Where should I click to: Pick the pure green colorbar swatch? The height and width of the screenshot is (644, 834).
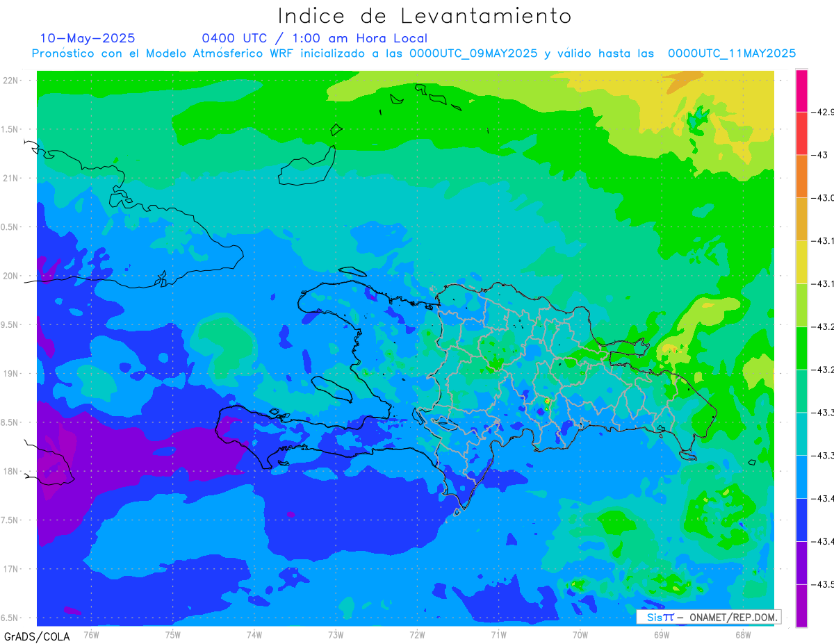pos(801,348)
